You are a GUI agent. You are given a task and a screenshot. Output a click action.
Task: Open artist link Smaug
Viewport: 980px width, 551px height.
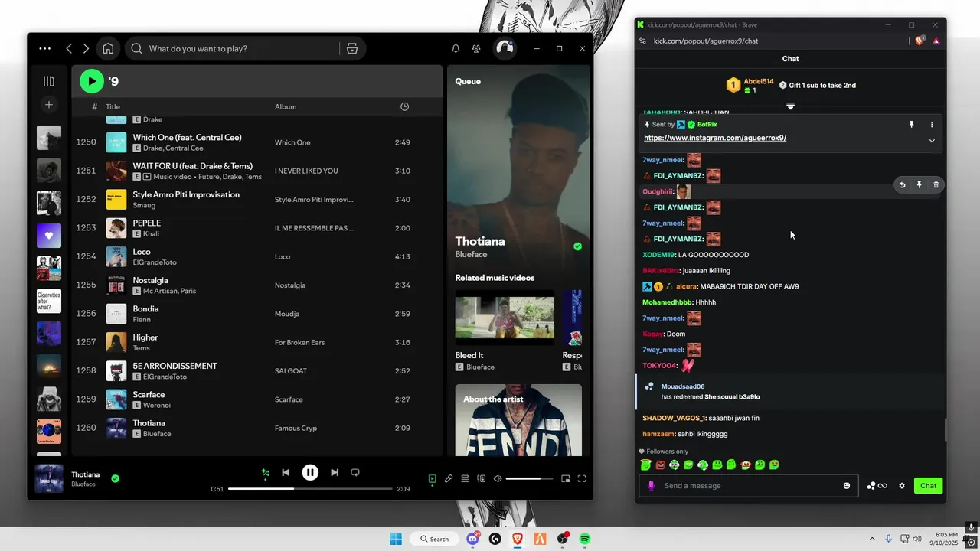144,205
